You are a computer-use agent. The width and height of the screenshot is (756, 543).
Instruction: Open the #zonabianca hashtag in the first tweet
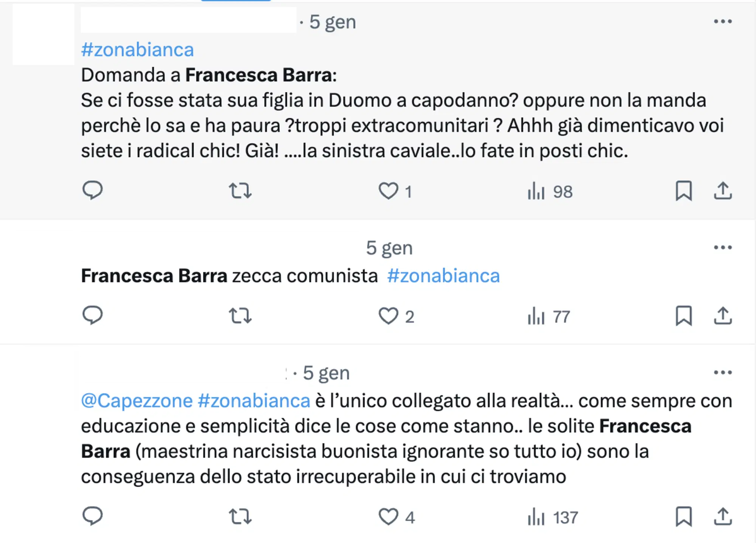[137, 50]
